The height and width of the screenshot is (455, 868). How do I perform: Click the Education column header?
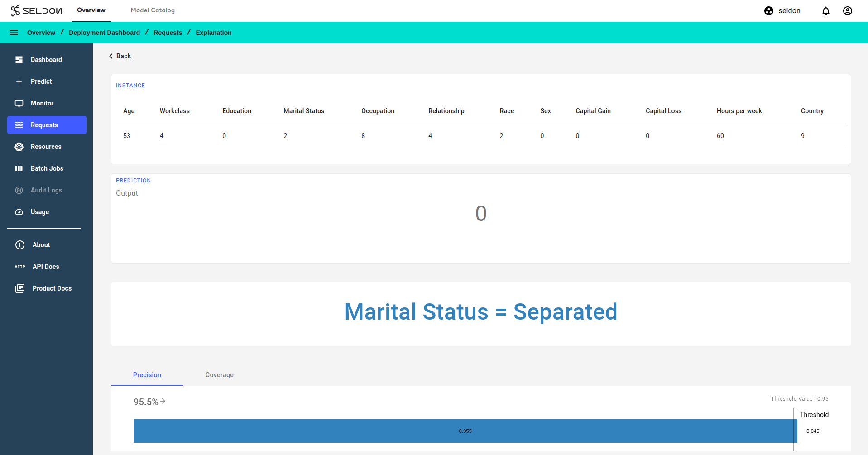[x=237, y=111]
